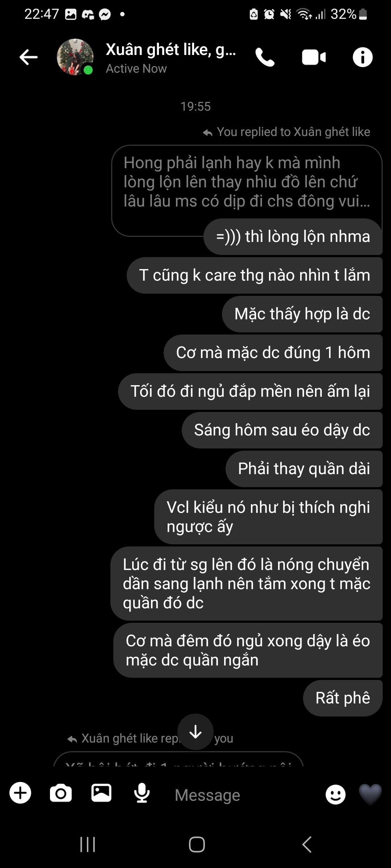Open Xuân's profile picture
The image size is (391, 868).
click(75, 57)
